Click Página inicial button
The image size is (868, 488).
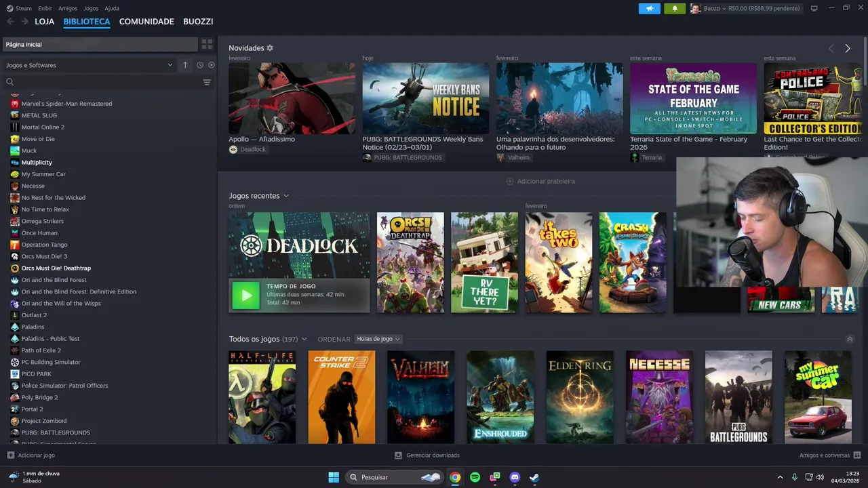(100, 44)
